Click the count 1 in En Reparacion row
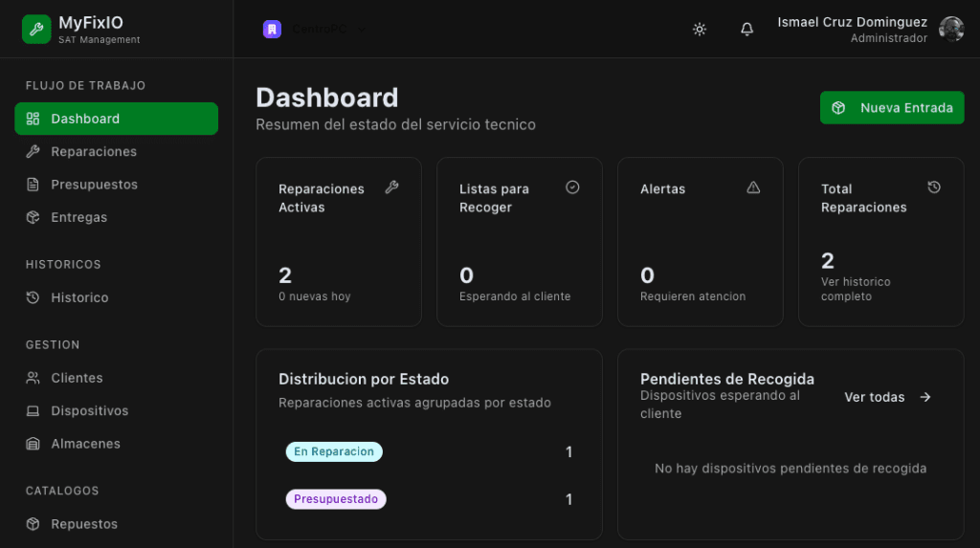Viewport: 980px width, 548px height. click(568, 451)
